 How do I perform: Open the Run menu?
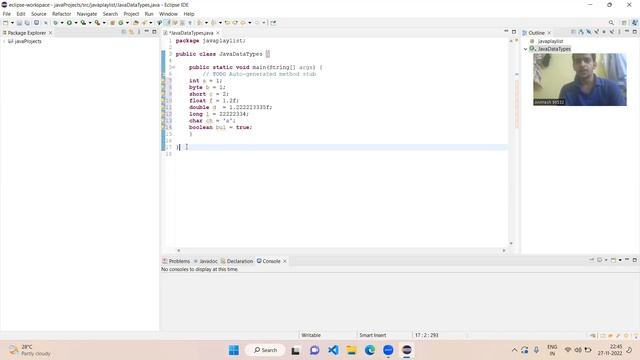[149, 14]
